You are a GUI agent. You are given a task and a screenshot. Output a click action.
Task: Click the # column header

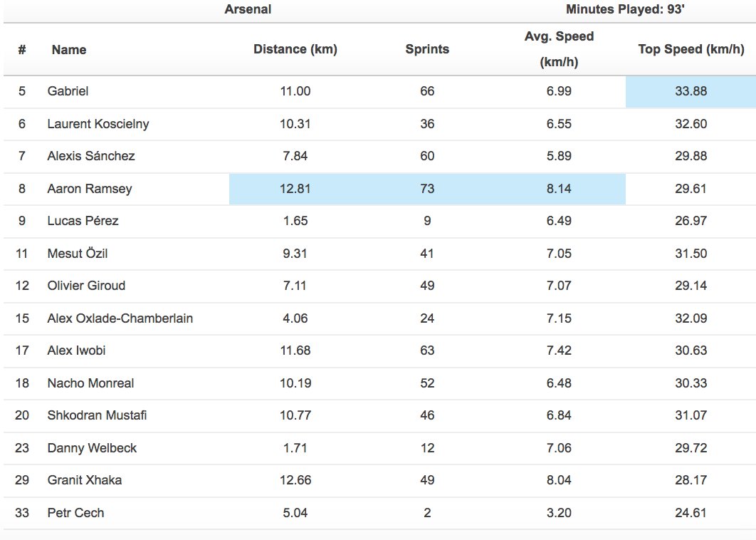pos(21,49)
